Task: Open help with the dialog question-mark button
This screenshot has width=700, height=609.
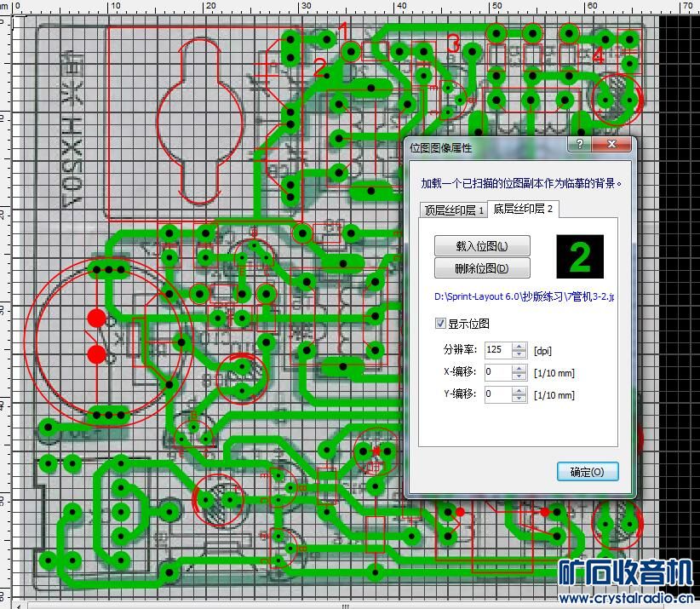Action: [579, 144]
